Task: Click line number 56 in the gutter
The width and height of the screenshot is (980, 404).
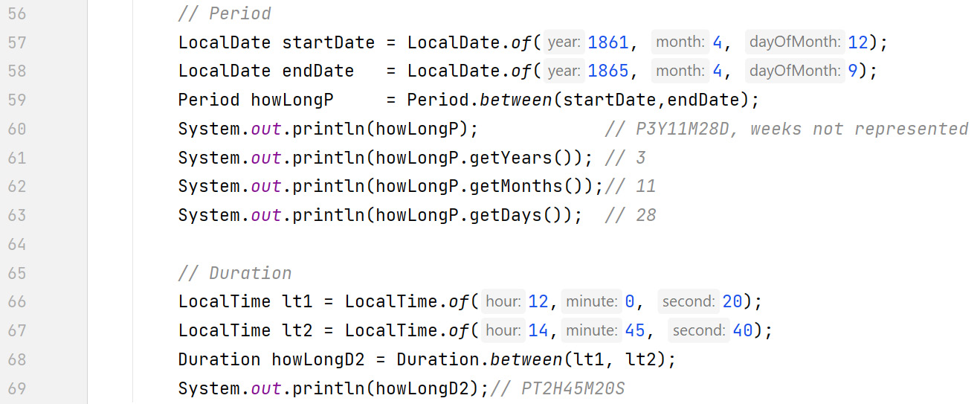Action: (x=16, y=13)
